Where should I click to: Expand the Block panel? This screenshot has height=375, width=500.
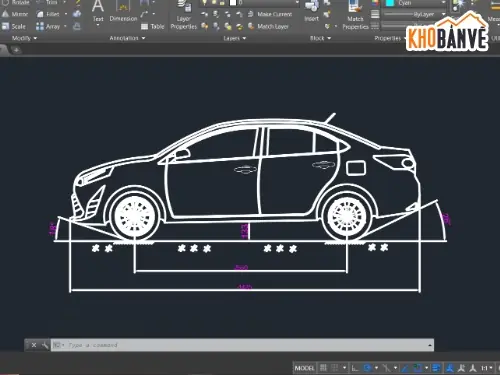320,38
